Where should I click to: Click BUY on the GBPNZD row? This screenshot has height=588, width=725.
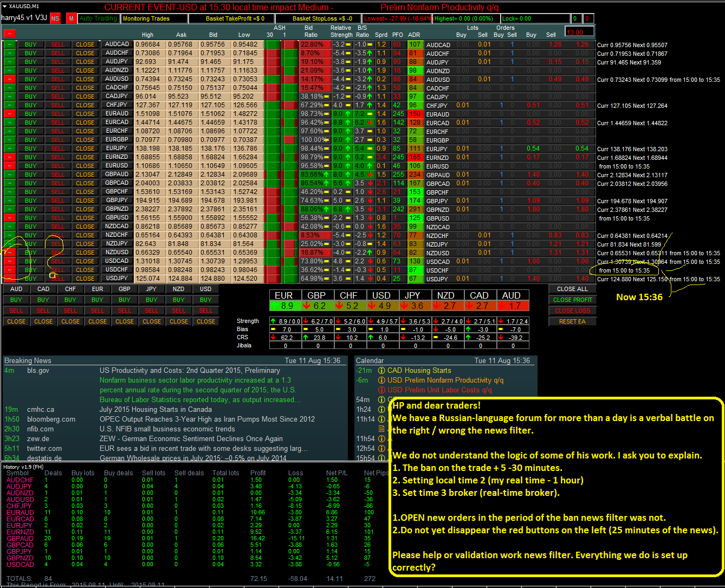pyautogui.click(x=31, y=209)
